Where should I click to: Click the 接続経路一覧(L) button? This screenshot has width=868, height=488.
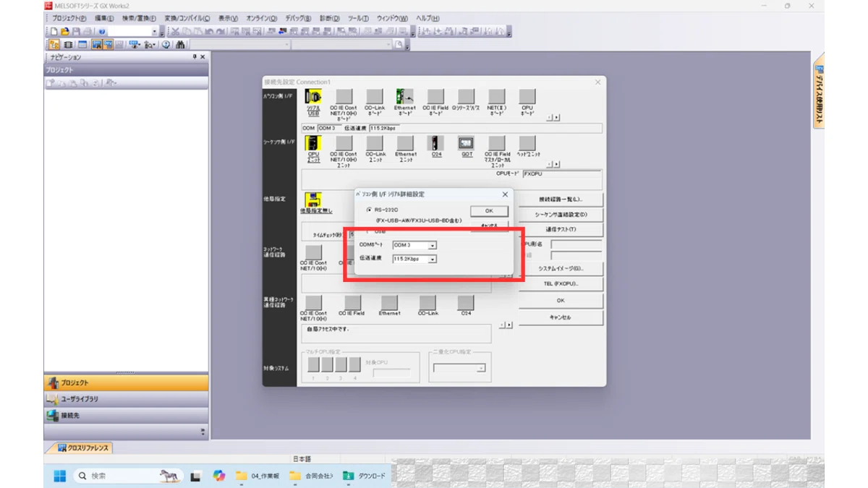click(561, 199)
